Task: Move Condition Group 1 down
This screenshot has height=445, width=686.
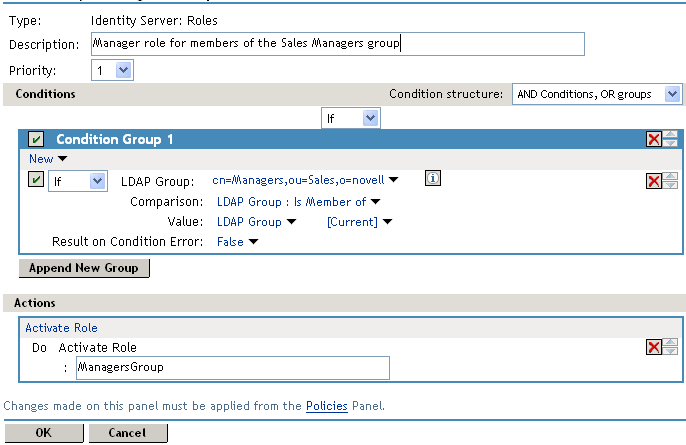Action: [x=670, y=144]
